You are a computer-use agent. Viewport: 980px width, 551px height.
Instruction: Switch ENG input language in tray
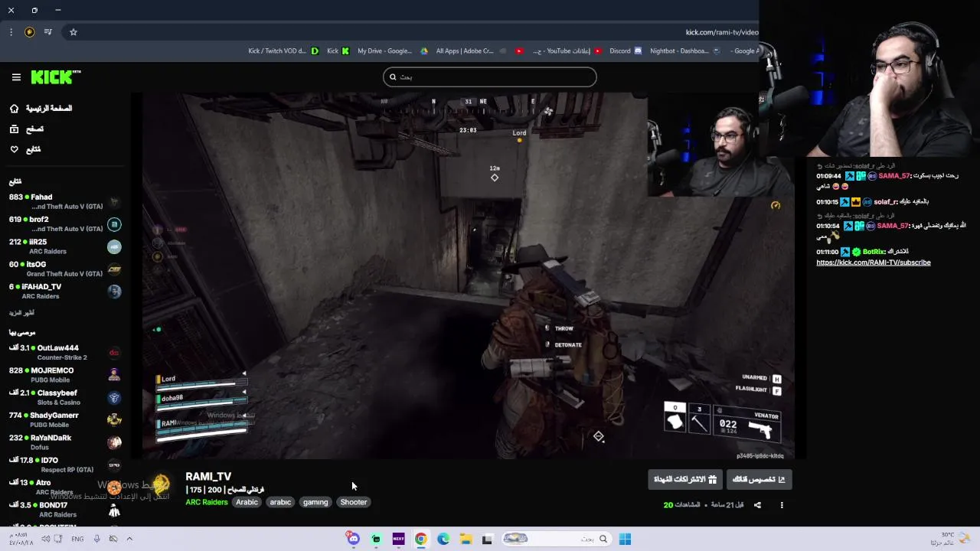(77, 539)
